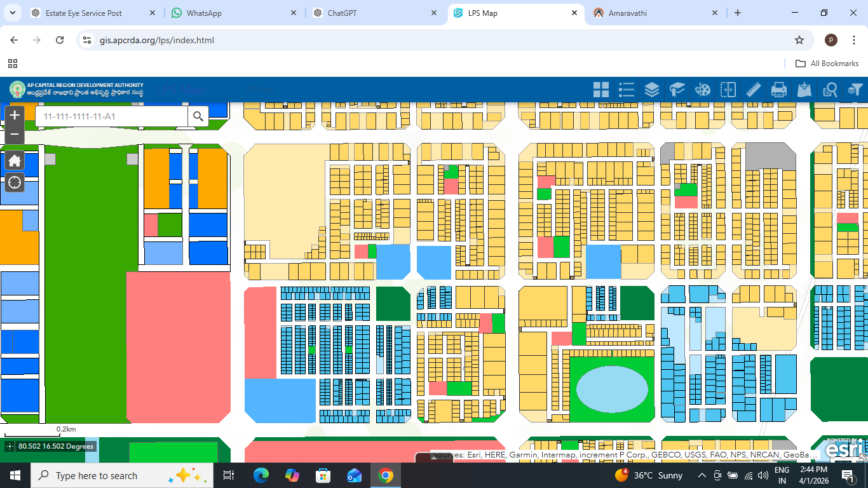Screen dimensions: 868x488
Task: Return map to default home extent
Action: [x=14, y=160]
